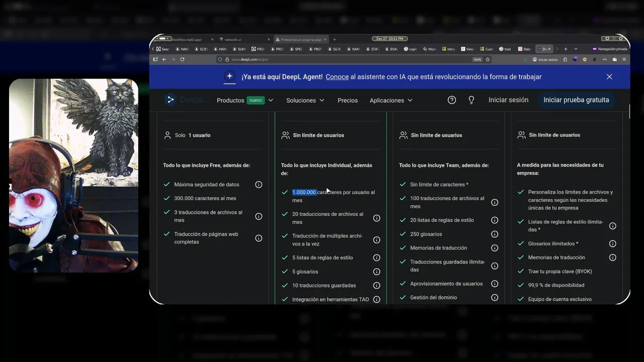Viewport: 644px width, 362px height.
Task: Click the DeepL Agent sparkle icon in banner
Action: pos(229,76)
